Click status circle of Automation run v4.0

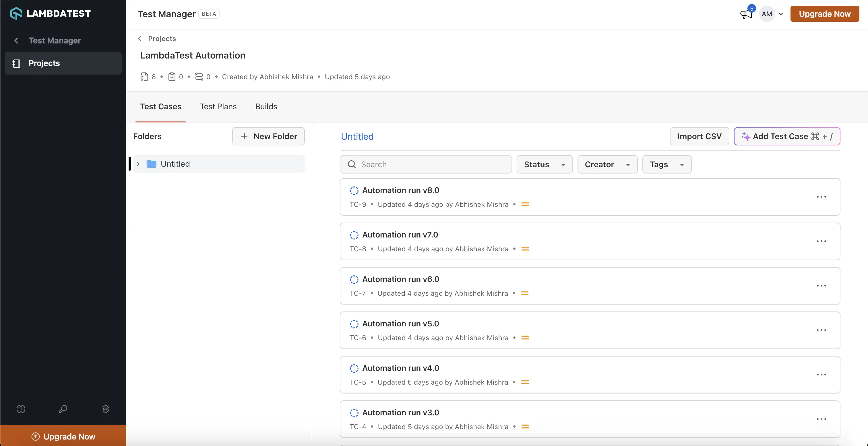click(x=354, y=368)
